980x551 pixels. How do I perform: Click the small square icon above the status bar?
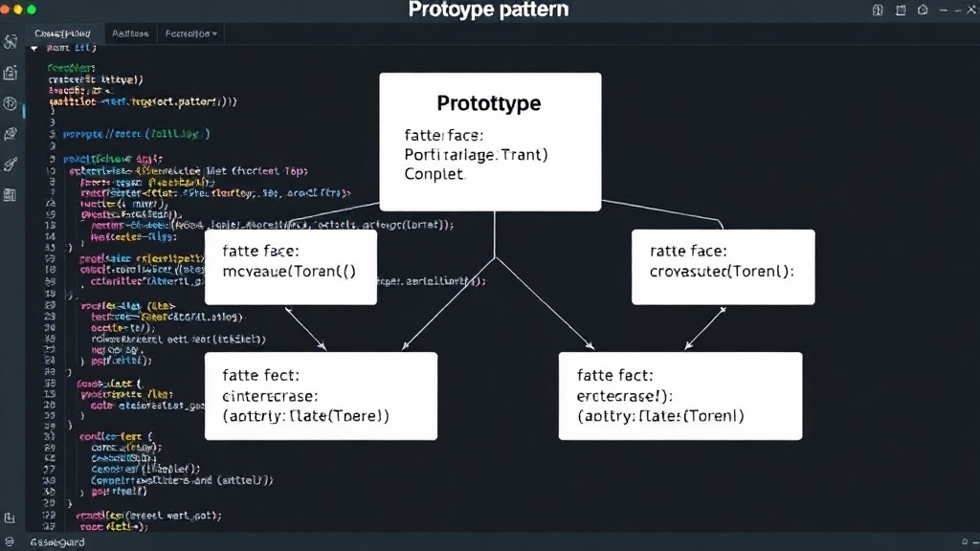pyautogui.click(x=10, y=518)
